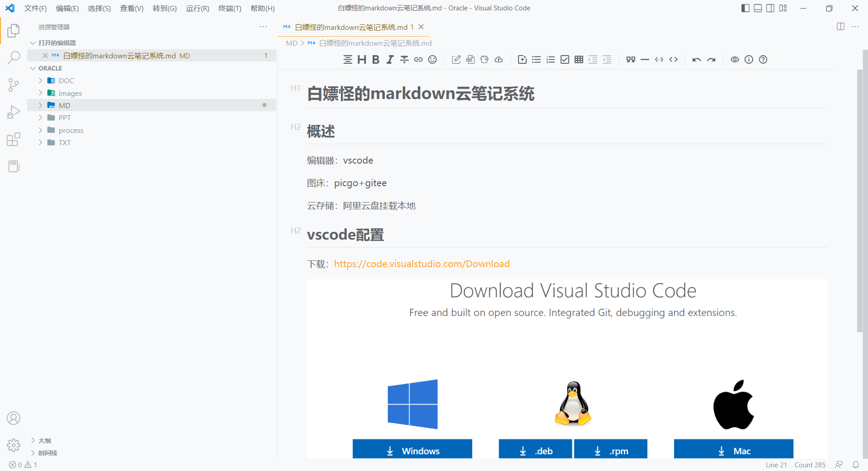This screenshot has height=471, width=868.
Task: Open the Manage gear icon
Action: coord(14,445)
